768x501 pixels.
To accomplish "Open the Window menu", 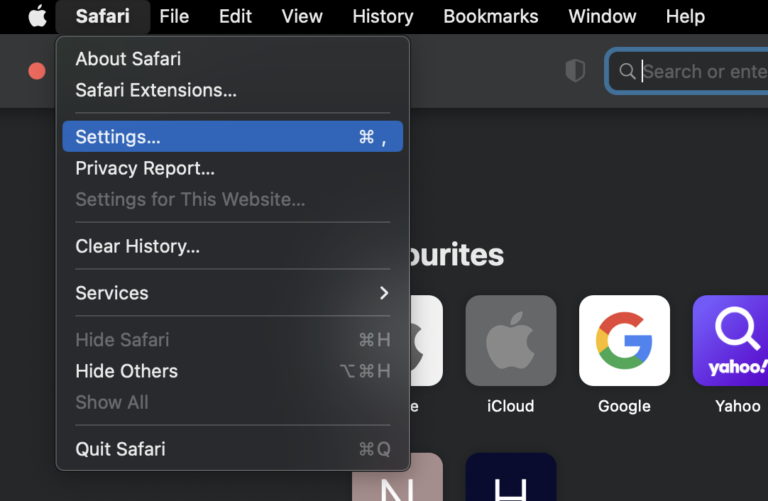I will (x=602, y=17).
